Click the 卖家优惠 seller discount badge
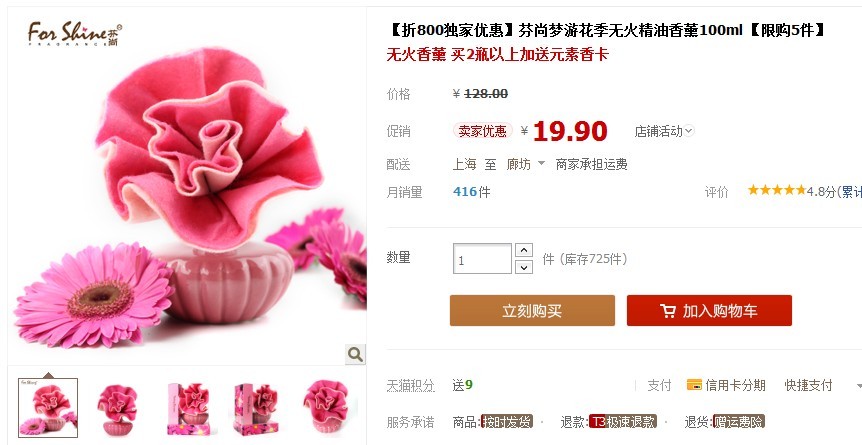Screen dimensions: 862x445 (x=483, y=131)
